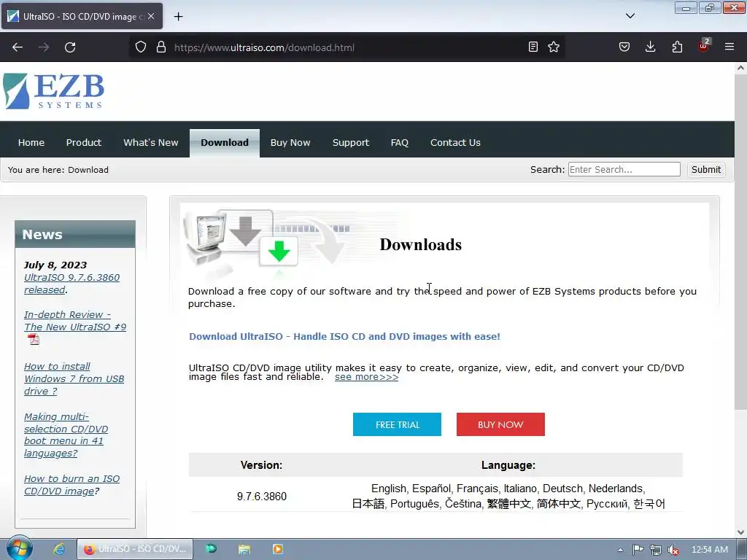
Task: Click the Submit search button
Action: [x=705, y=169]
